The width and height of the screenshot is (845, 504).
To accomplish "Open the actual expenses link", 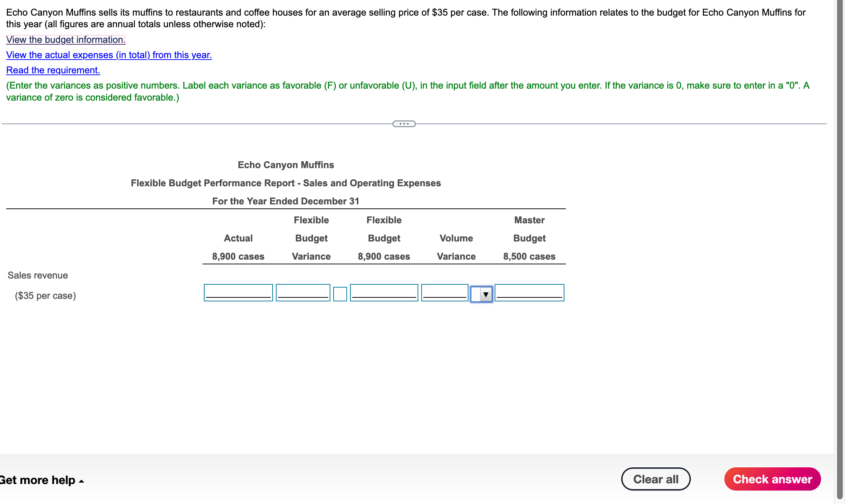I will tap(109, 55).
